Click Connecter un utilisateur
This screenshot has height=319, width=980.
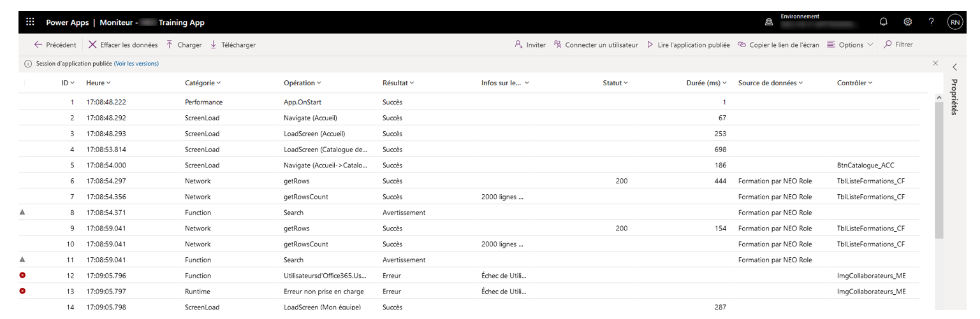[596, 45]
